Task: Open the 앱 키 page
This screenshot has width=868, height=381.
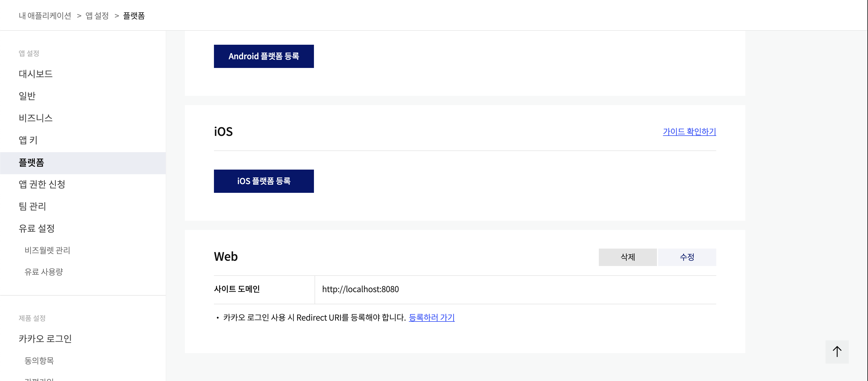Action: tap(28, 140)
